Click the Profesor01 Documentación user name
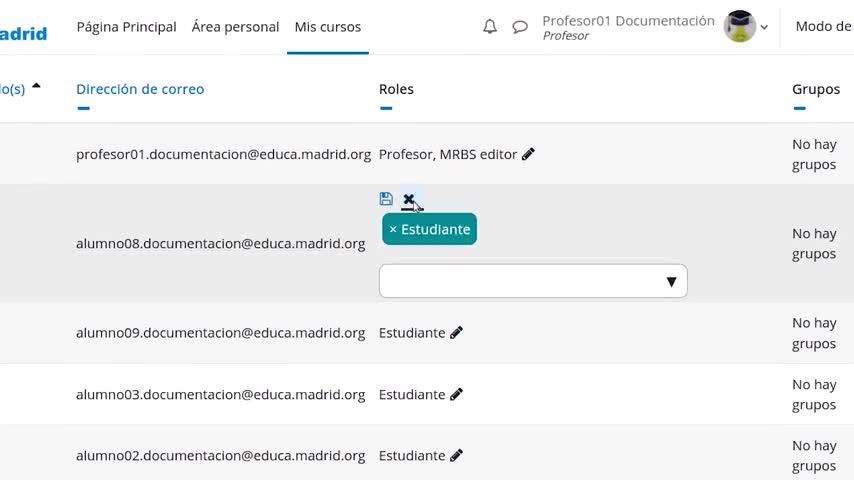854x480 pixels. (x=629, y=21)
